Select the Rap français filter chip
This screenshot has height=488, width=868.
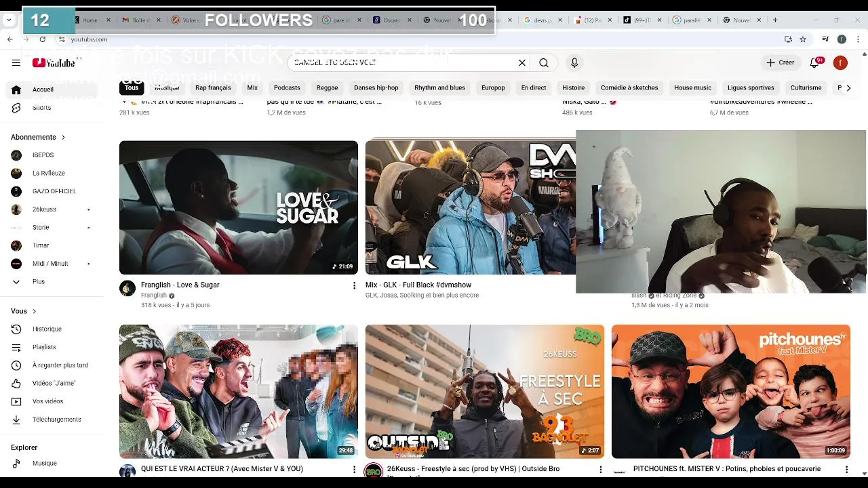click(x=213, y=87)
